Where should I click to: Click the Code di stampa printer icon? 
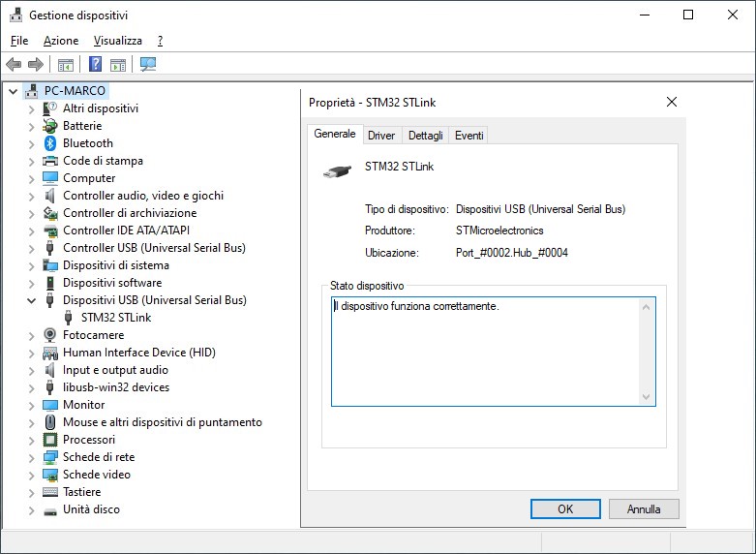[x=50, y=161]
